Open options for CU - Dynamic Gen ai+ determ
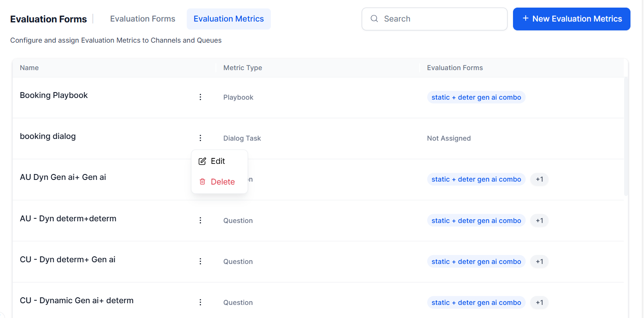This screenshot has height=318, width=644. click(x=200, y=302)
